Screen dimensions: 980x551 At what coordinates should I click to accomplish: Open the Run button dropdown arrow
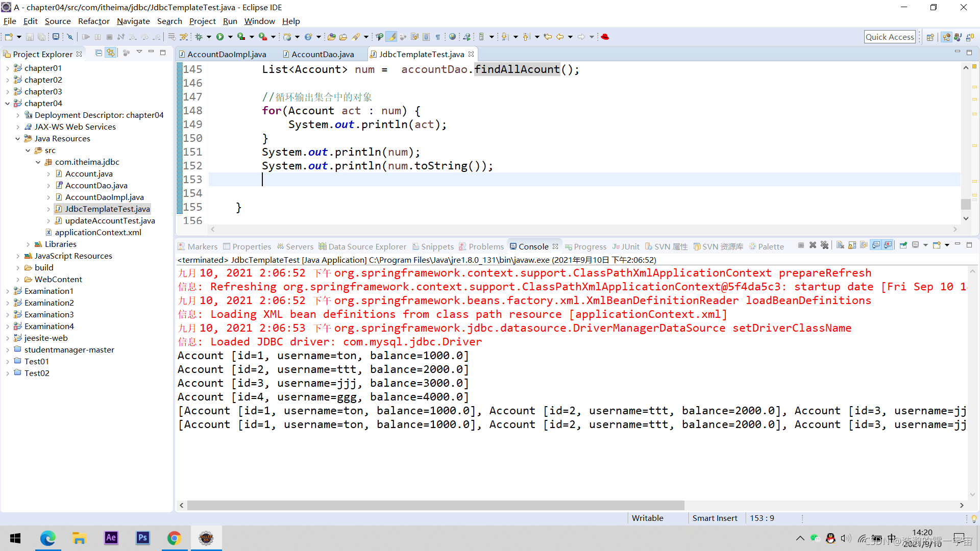(x=230, y=37)
